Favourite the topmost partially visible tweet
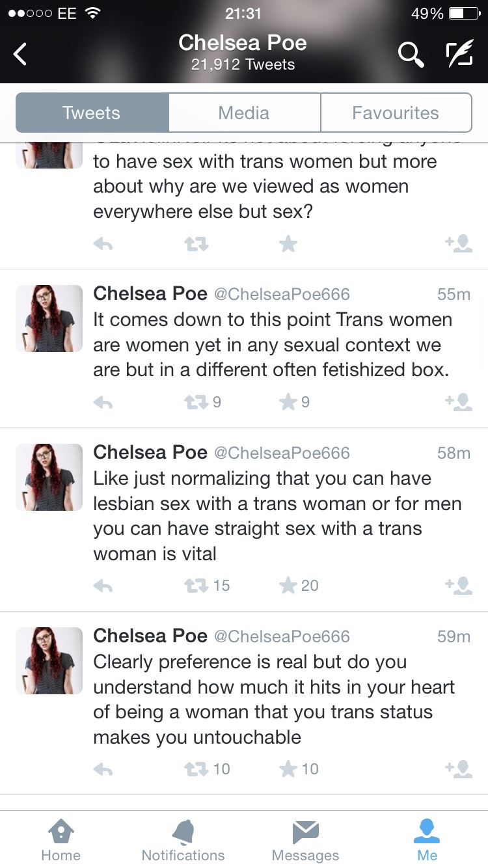This screenshot has width=488, height=868. [288, 244]
